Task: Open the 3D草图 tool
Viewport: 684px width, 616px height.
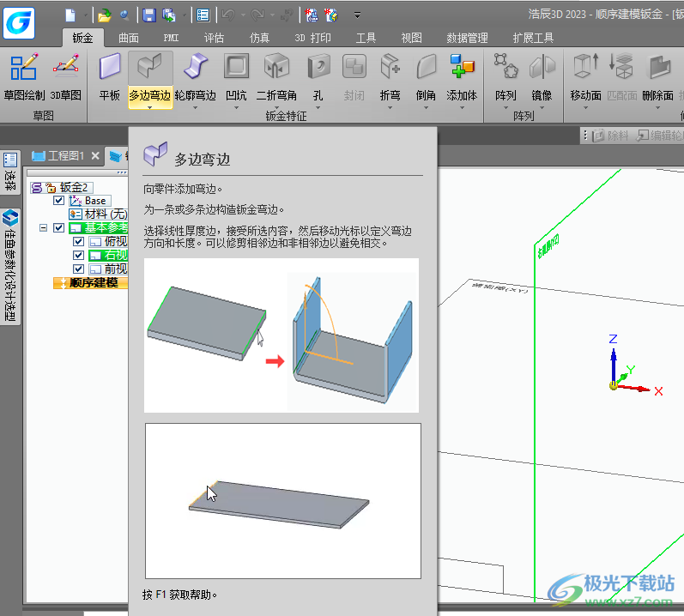Action: click(66, 77)
